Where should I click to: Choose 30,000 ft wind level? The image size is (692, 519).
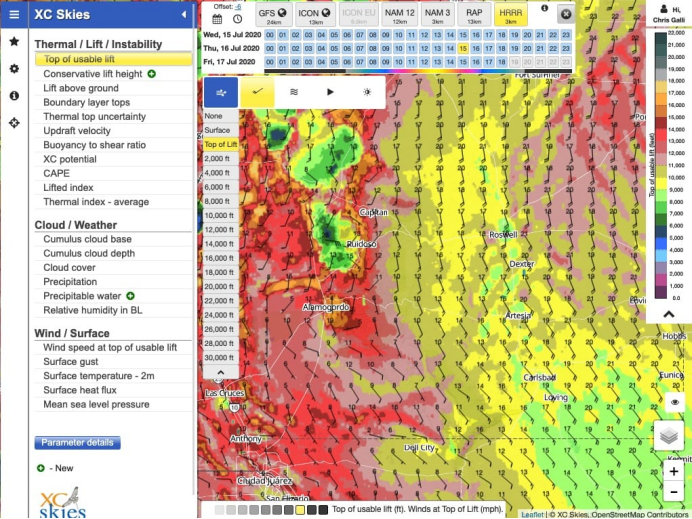click(221, 357)
